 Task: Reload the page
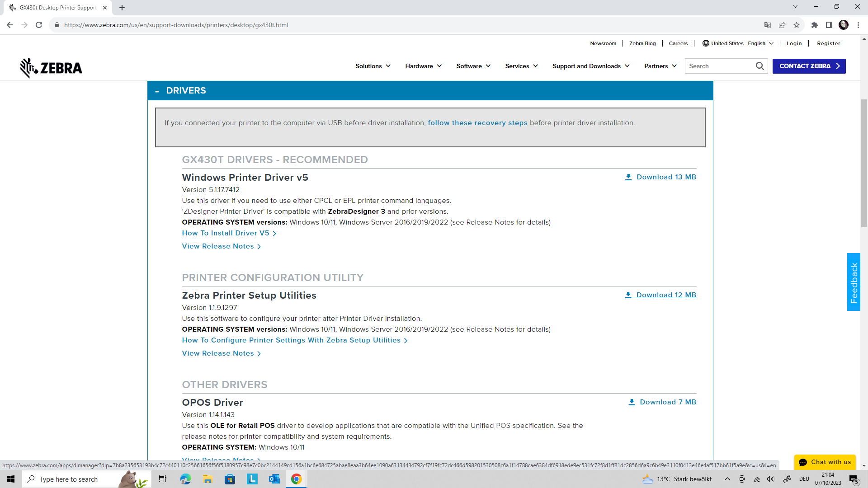39,25
